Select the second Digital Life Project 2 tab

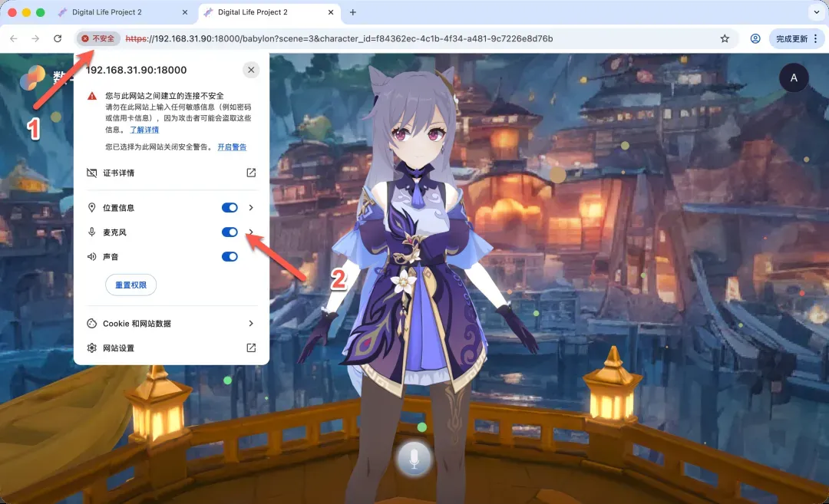[x=269, y=12]
